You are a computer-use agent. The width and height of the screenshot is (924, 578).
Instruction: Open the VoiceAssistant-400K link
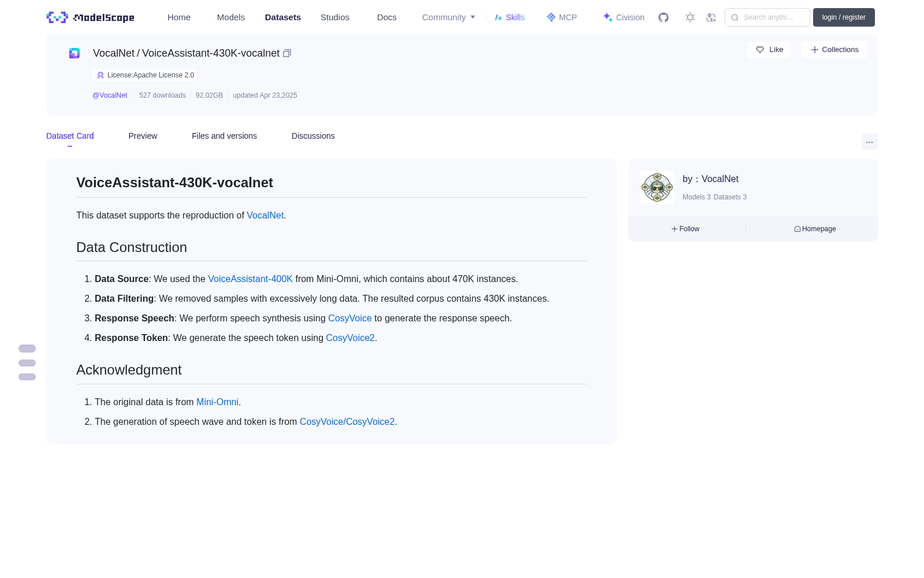coord(250,279)
